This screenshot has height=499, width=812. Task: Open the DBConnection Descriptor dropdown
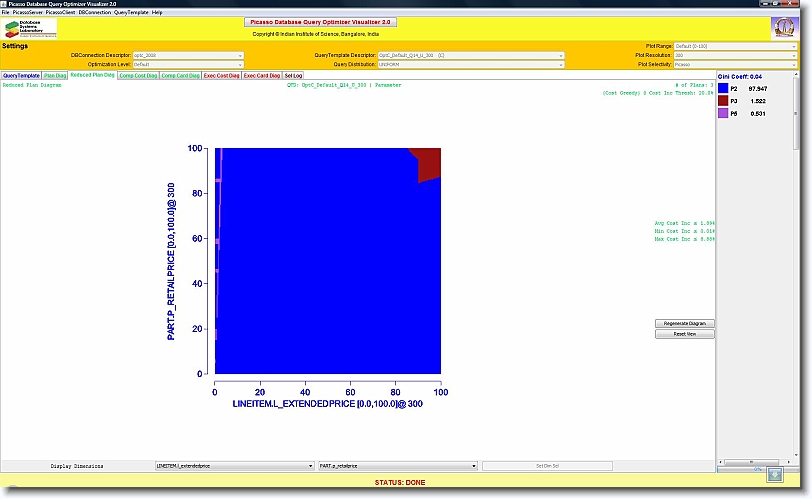click(188, 55)
